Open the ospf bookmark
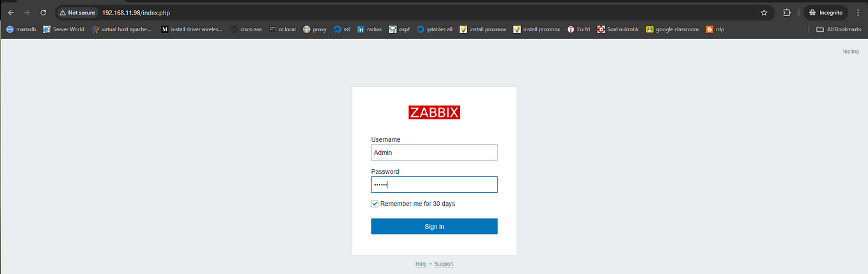Viewport: 868px width, 274px height. [x=399, y=29]
